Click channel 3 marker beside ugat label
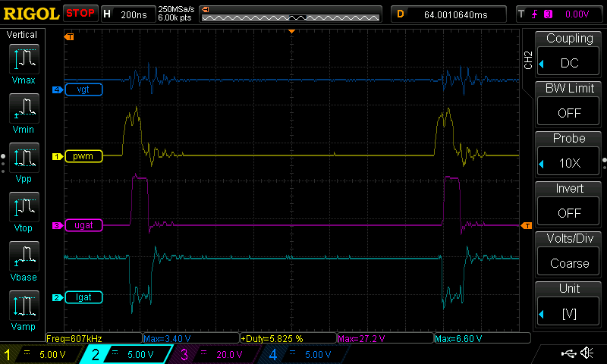607x364 pixels. 58,225
